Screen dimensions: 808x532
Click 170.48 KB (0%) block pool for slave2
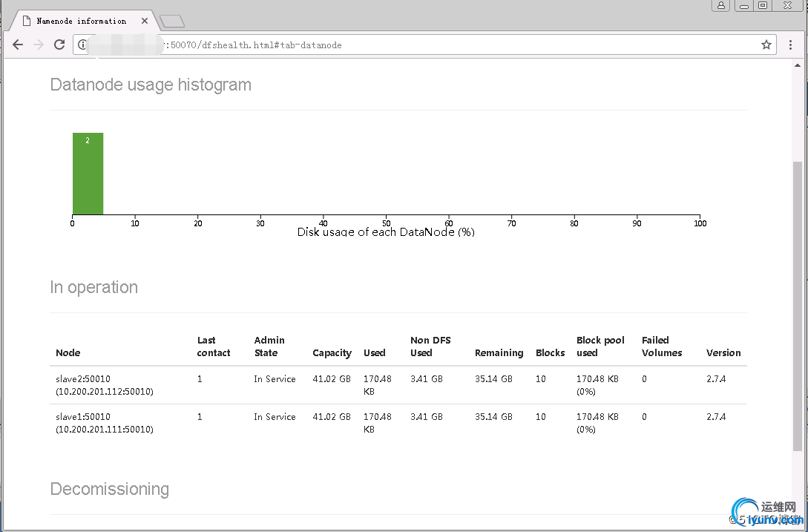tap(597, 385)
